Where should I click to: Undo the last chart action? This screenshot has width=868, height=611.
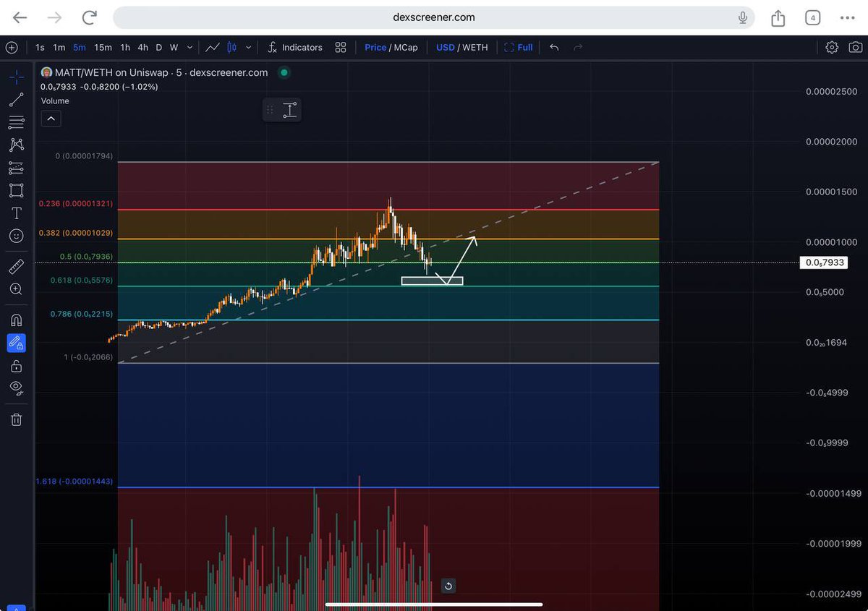(x=554, y=48)
